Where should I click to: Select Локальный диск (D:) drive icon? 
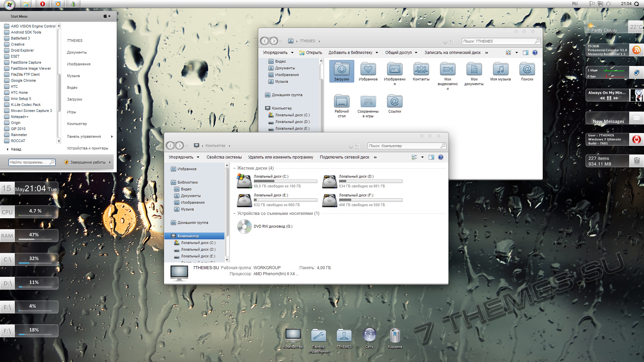330,181
